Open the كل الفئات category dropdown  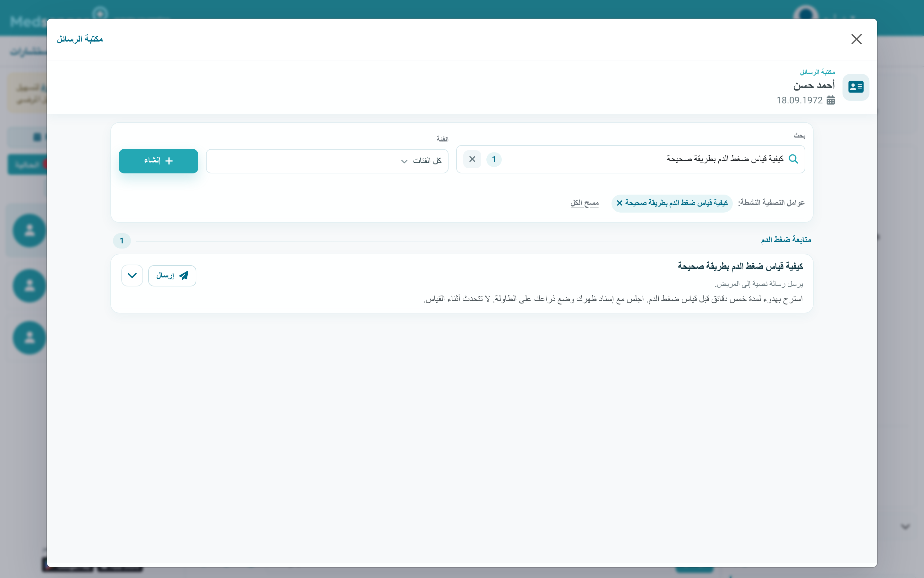327,161
